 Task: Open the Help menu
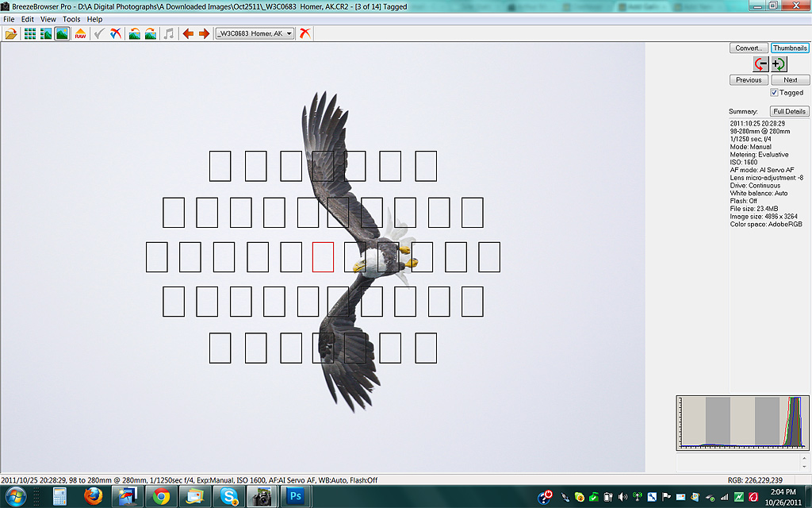94,19
